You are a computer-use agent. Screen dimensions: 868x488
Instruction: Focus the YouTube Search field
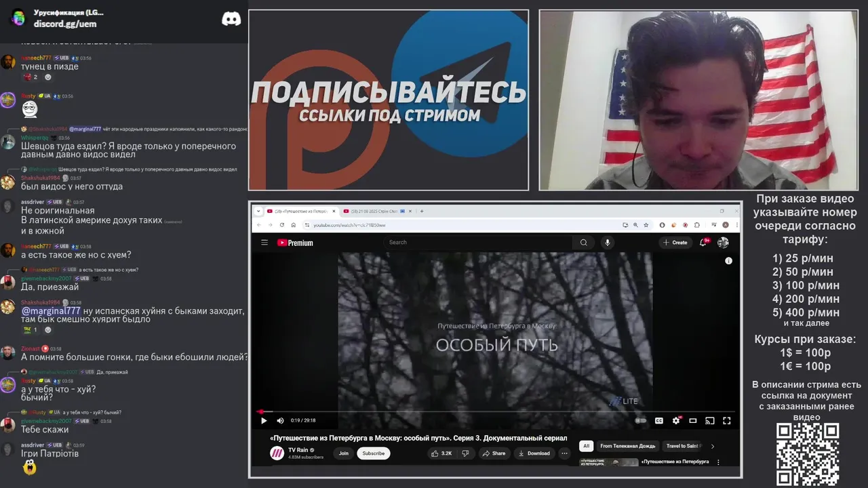point(478,242)
